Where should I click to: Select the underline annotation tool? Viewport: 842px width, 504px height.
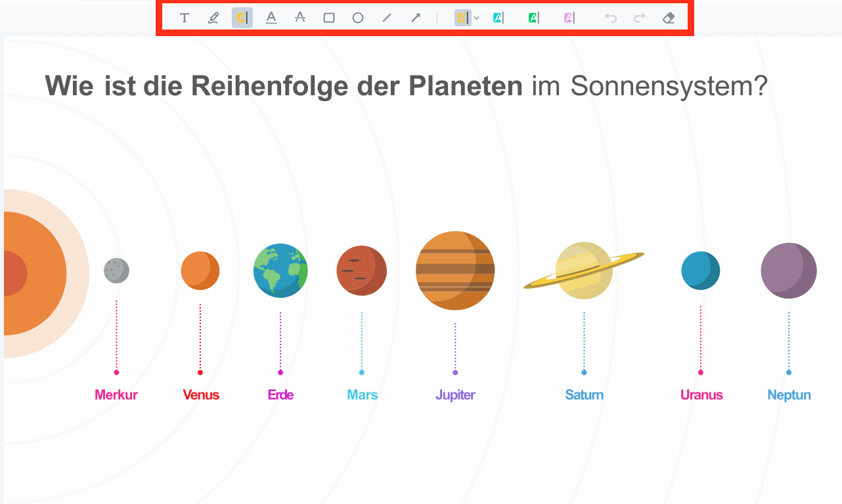271,18
